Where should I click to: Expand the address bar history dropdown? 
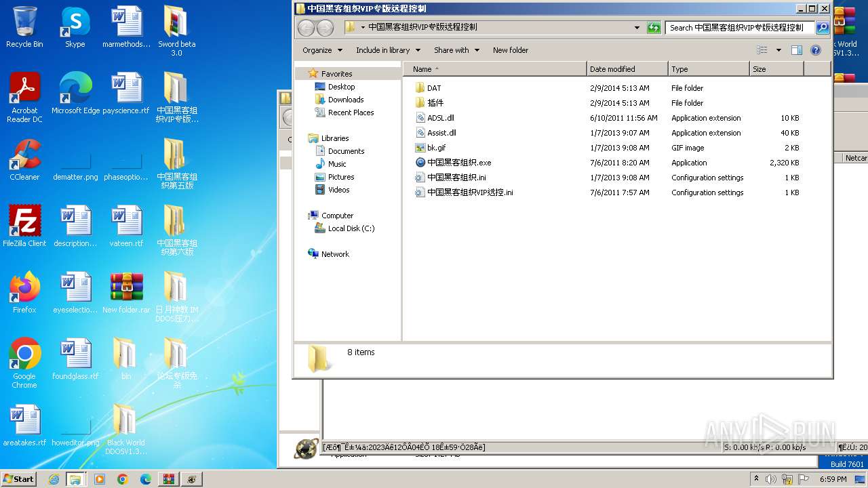(x=637, y=28)
